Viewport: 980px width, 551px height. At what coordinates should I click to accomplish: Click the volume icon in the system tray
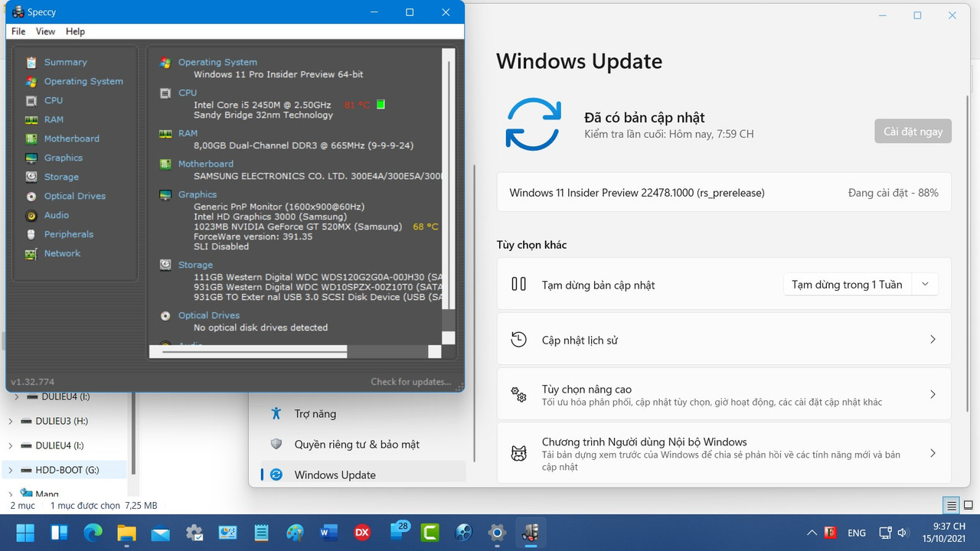pyautogui.click(x=903, y=533)
